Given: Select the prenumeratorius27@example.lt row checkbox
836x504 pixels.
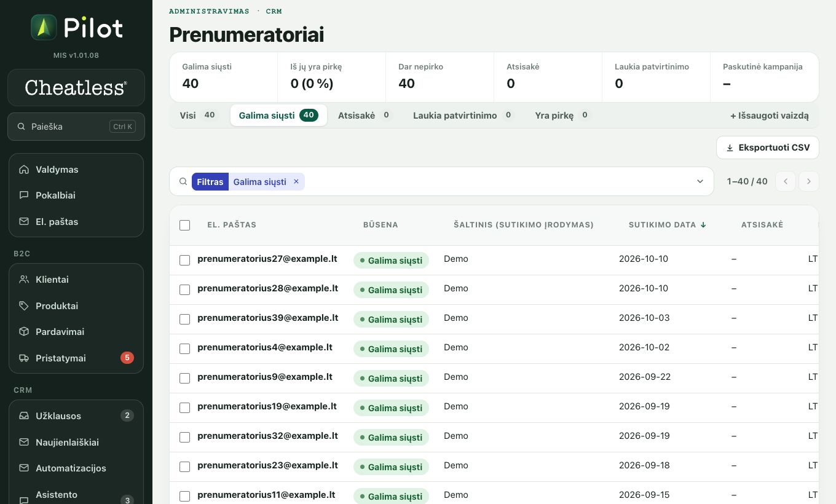Looking at the screenshot, I should pyautogui.click(x=184, y=261).
